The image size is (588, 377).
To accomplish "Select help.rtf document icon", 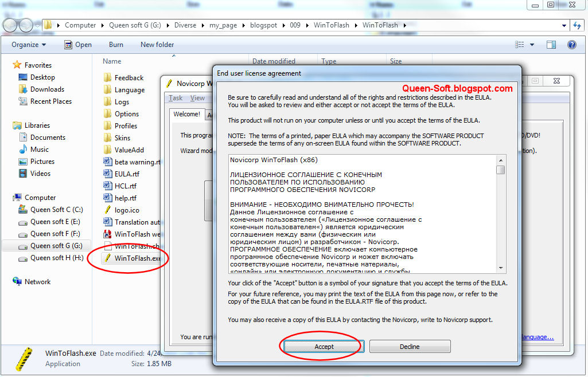I will [108, 198].
